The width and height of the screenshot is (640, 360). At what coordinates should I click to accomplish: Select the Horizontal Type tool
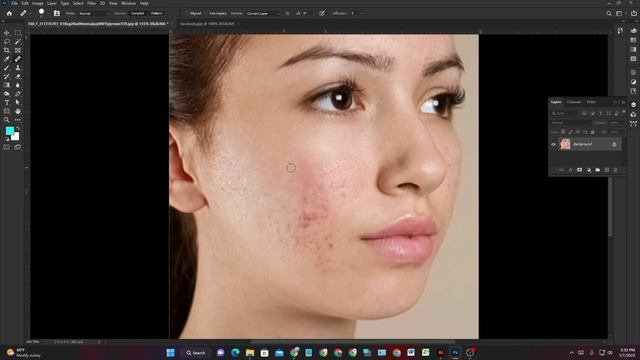pos(7,102)
